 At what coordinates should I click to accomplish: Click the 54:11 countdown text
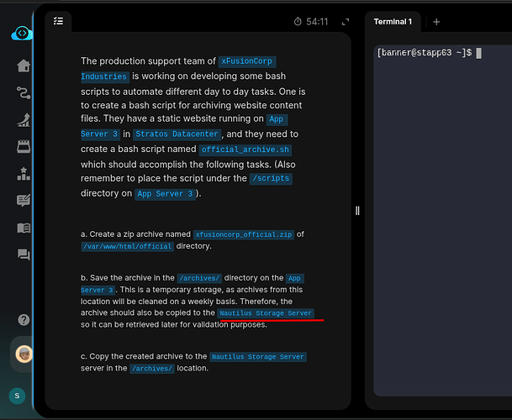pos(317,22)
